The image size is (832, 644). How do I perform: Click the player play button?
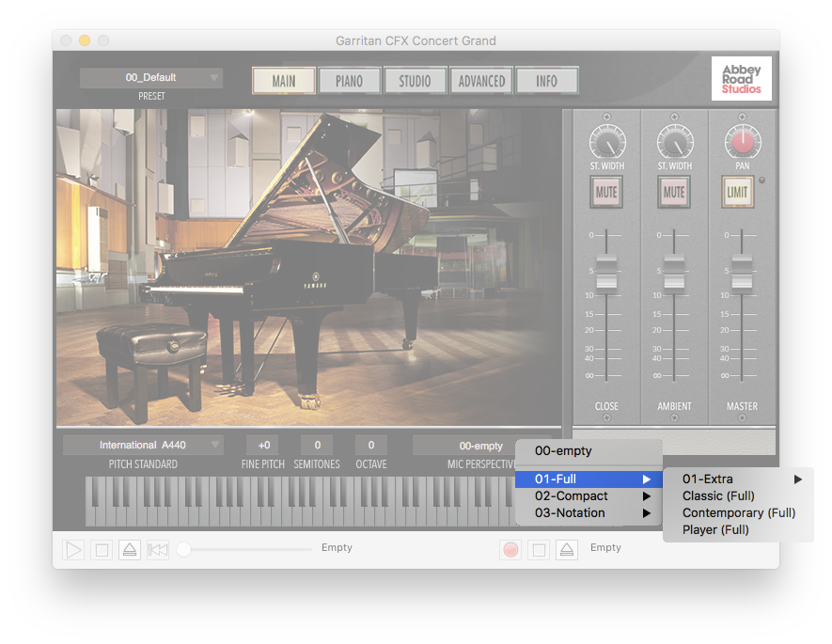click(x=73, y=550)
